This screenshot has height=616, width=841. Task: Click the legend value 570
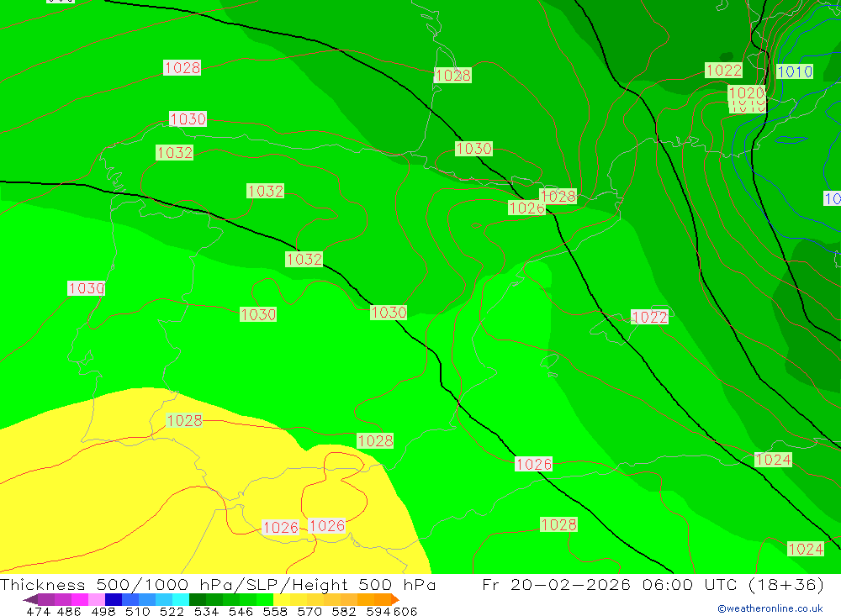pos(309,611)
